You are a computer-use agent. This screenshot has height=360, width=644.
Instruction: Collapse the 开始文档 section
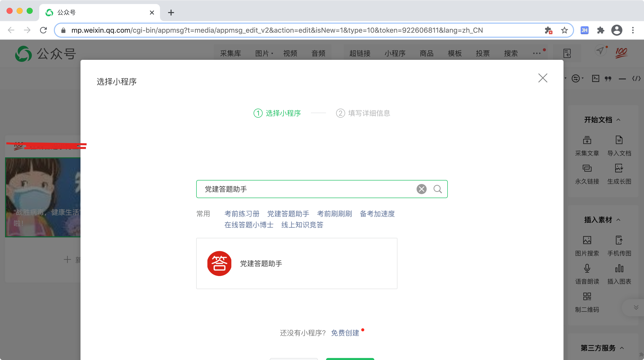[x=619, y=120]
